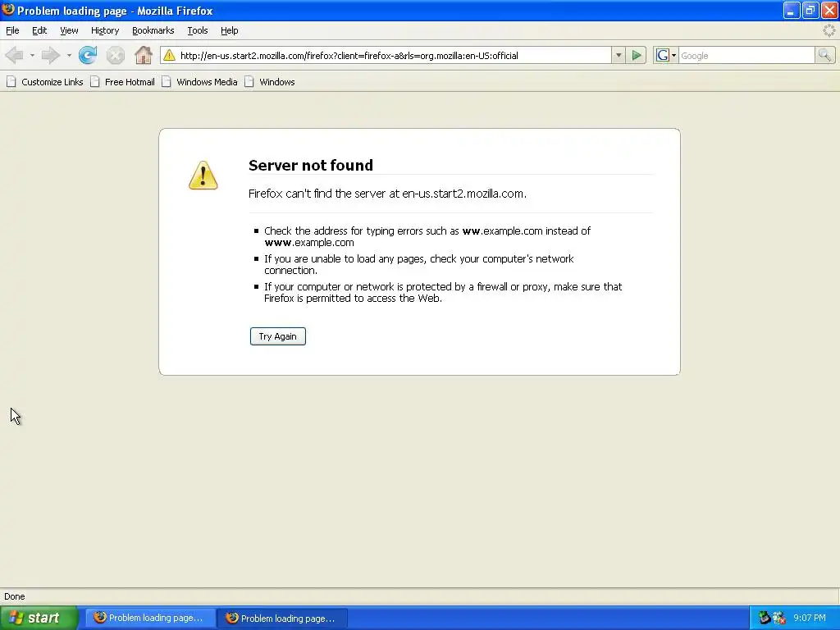
Task: Open the View menu
Action: click(x=69, y=30)
